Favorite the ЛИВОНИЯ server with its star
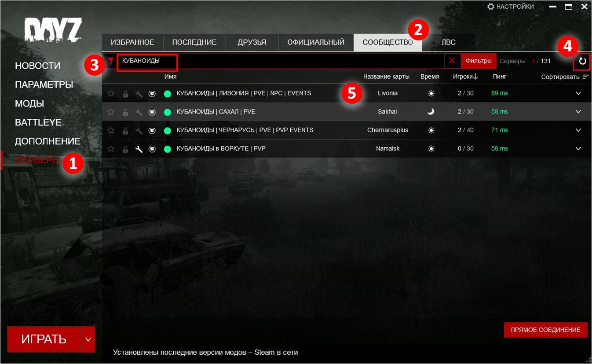The image size is (592, 364). coord(111,93)
